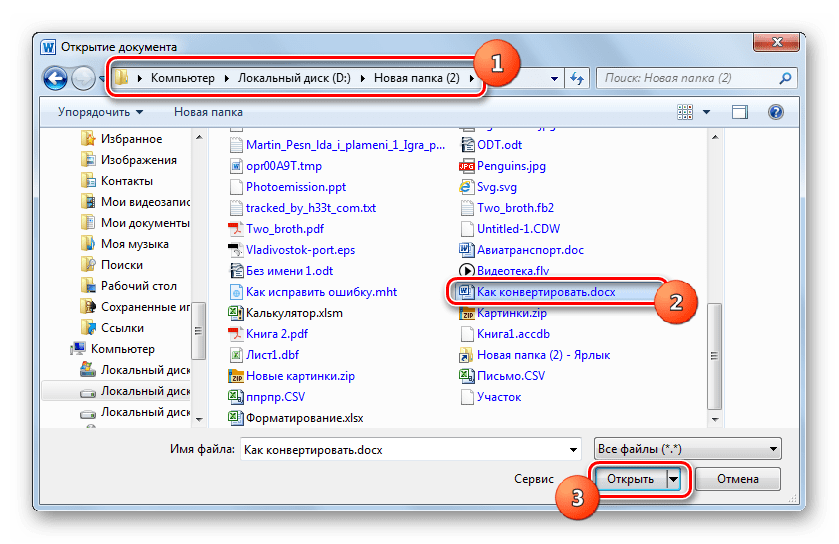The width and height of the screenshot is (839, 544).
Task: Click the Новые картинки.zip archive icon
Action: [236, 376]
